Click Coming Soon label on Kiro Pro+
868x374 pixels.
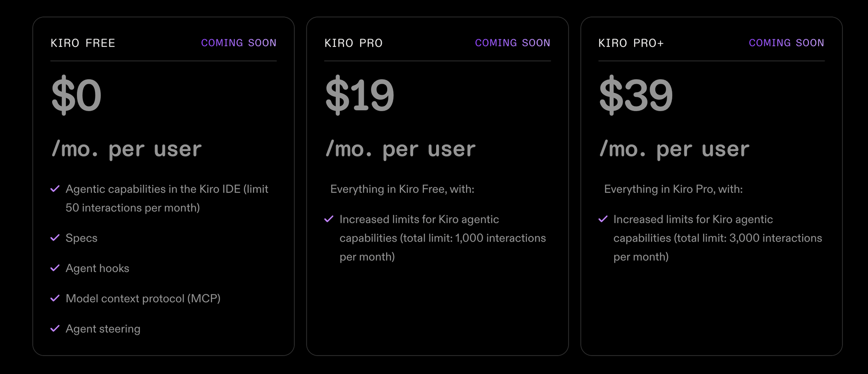[x=786, y=43]
